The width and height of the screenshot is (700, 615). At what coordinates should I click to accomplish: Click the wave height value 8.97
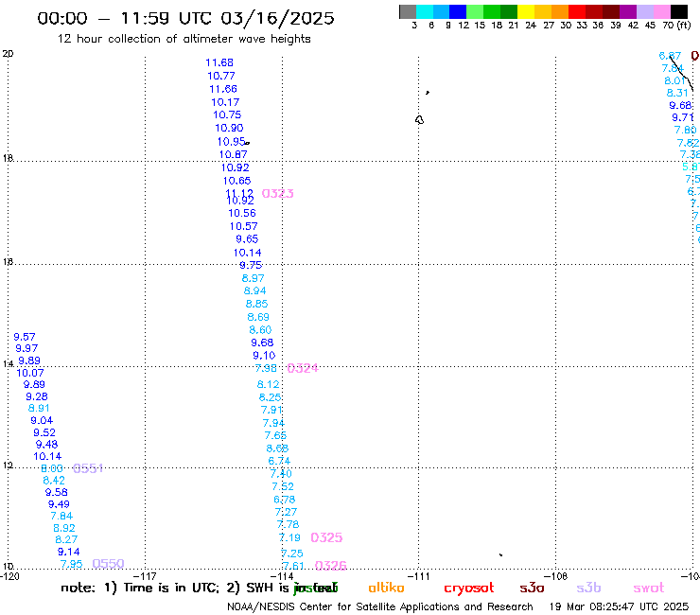(254, 278)
